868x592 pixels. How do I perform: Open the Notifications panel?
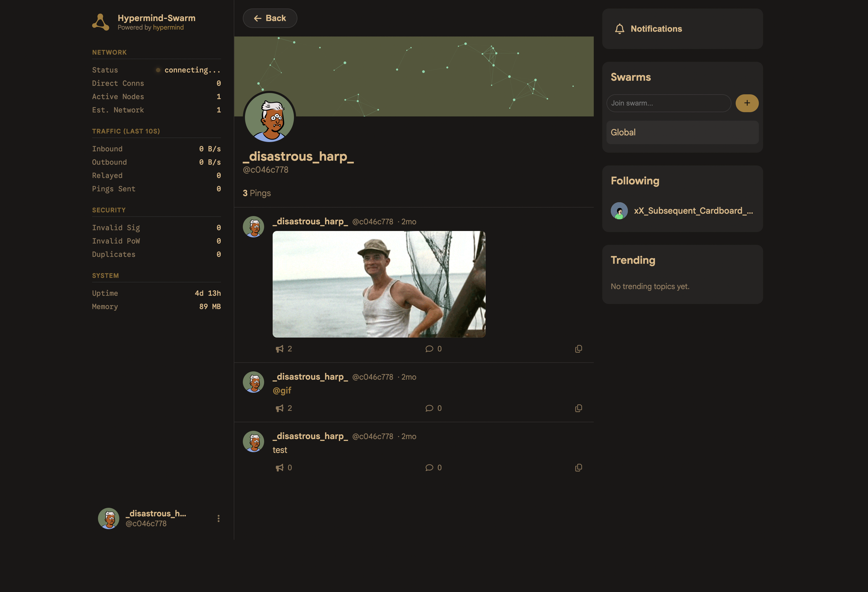point(682,29)
